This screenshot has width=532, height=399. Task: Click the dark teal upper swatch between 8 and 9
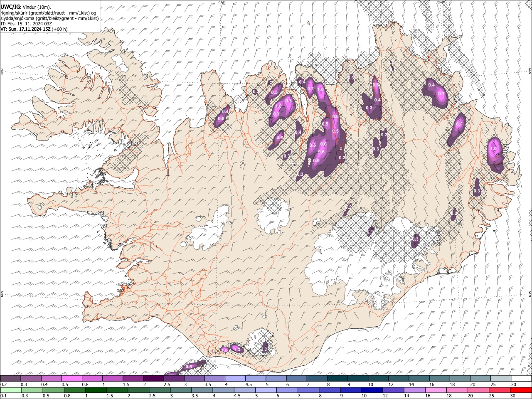[x=337, y=379]
